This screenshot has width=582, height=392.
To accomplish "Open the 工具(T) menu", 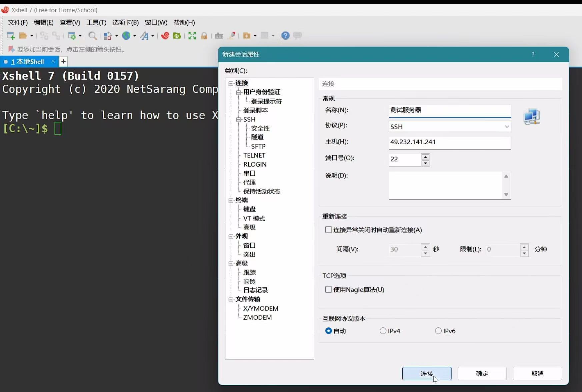I will tap(96, 22).
